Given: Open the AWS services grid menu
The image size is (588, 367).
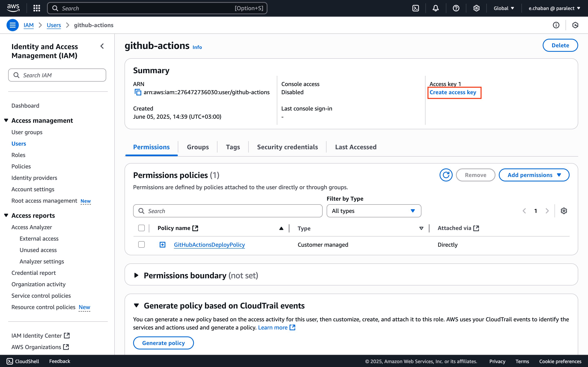Looking at the screenshot, I should coord(37,8).
